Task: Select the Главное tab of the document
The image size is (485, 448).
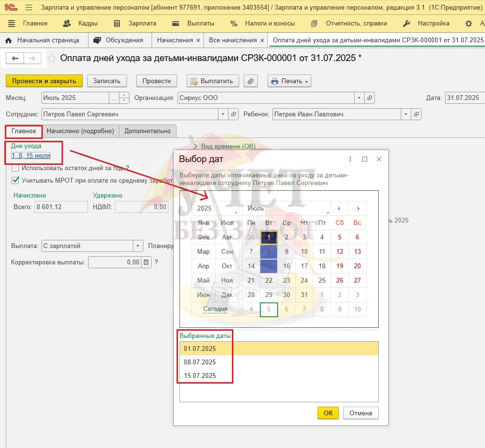Action: pos(24,131)
